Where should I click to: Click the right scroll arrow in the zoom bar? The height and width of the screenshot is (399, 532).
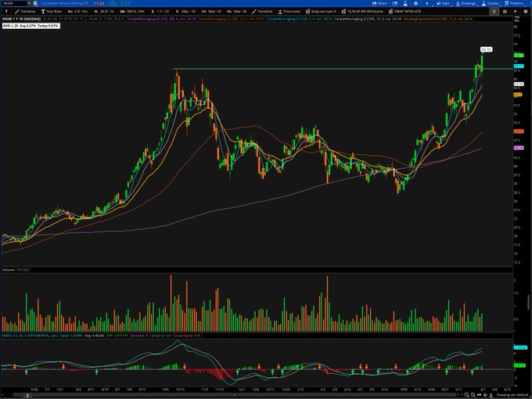[461, 395]
